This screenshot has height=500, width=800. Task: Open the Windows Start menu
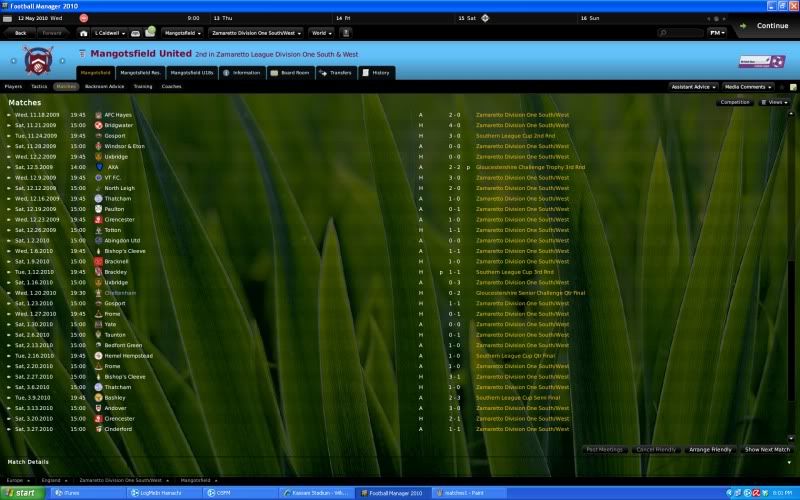pyautogui.click(x=22, y=493)
